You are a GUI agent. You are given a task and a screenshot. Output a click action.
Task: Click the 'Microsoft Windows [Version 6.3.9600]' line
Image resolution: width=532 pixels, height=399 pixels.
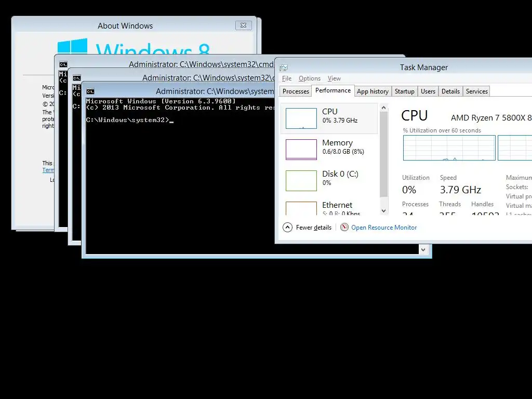tap(161, 101)
